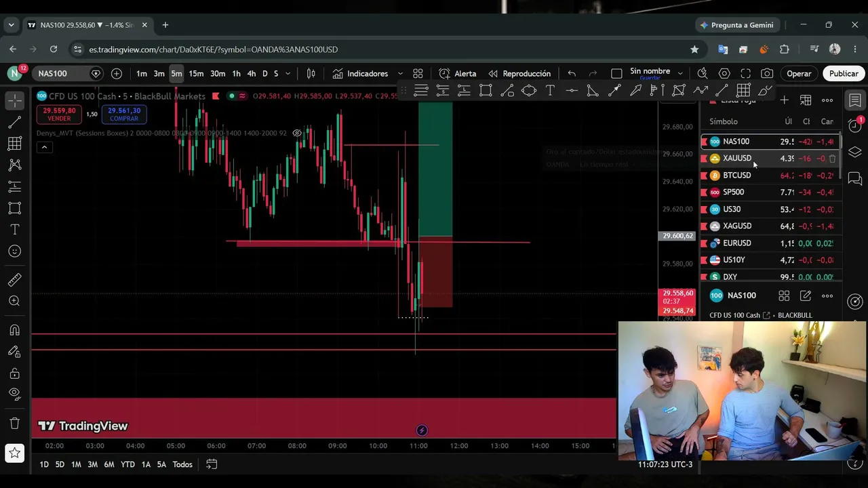868x488 pixels.
Task: Click the compare or add symbol plus
Action: 117,73
